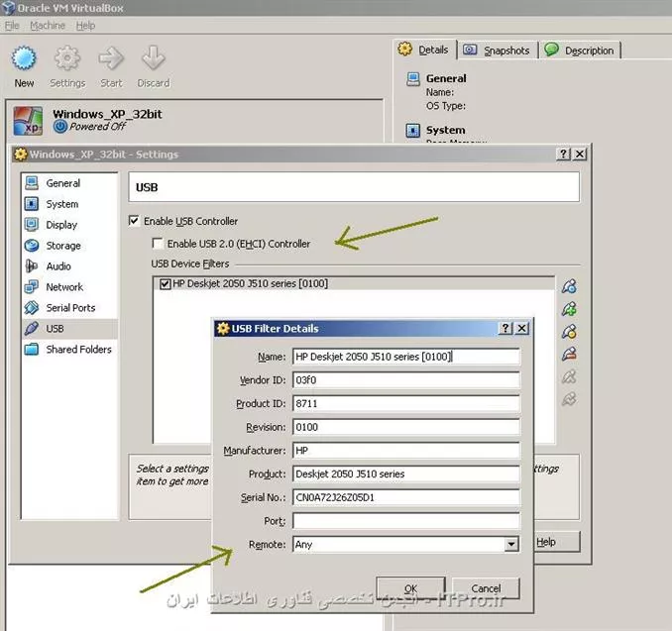Click the Product field with Deskjet 2050

click(x=405, y=473)
